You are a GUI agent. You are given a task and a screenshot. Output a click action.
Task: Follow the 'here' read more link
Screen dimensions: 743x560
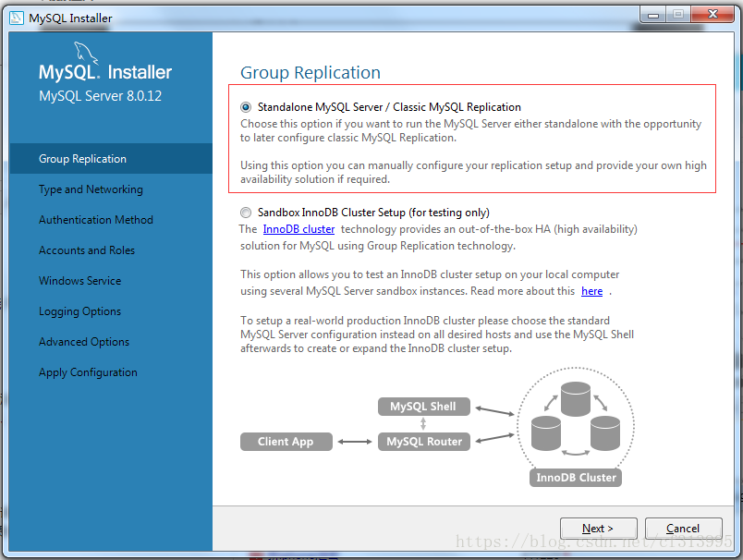click(591, 291)
